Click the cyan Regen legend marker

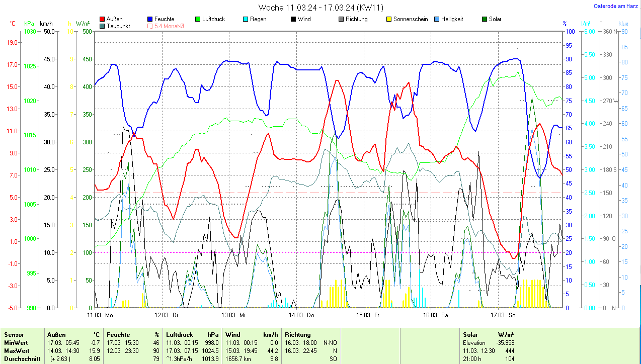pos(245,19)
